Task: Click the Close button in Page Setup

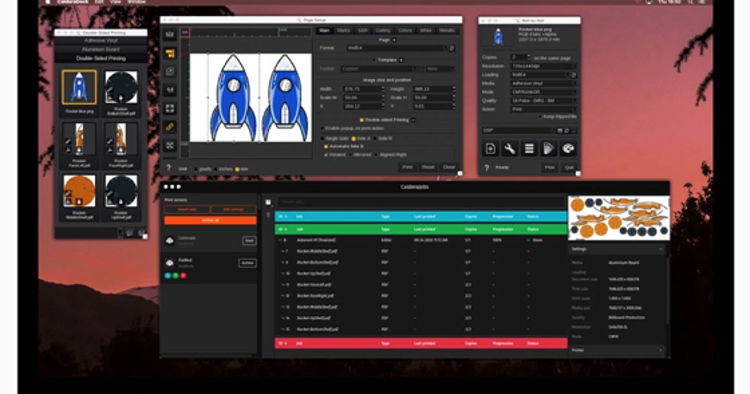Action: click(x=449, y=167)
